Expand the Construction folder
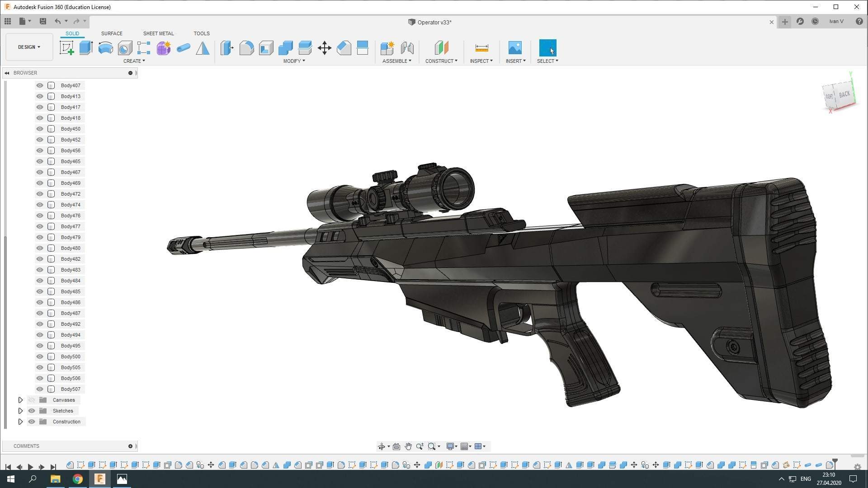This screenshot has width=868, height=488. click(x=20, y=422)
